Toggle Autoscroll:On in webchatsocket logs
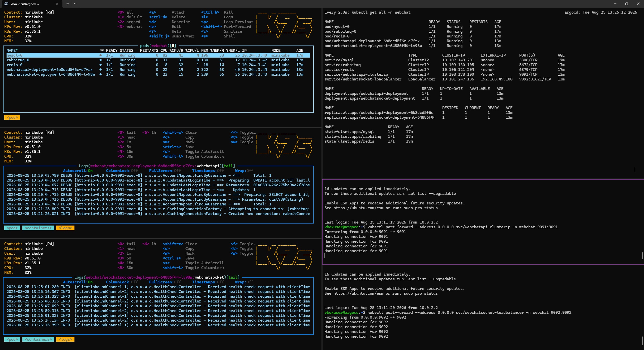 (x=78, y=282)
